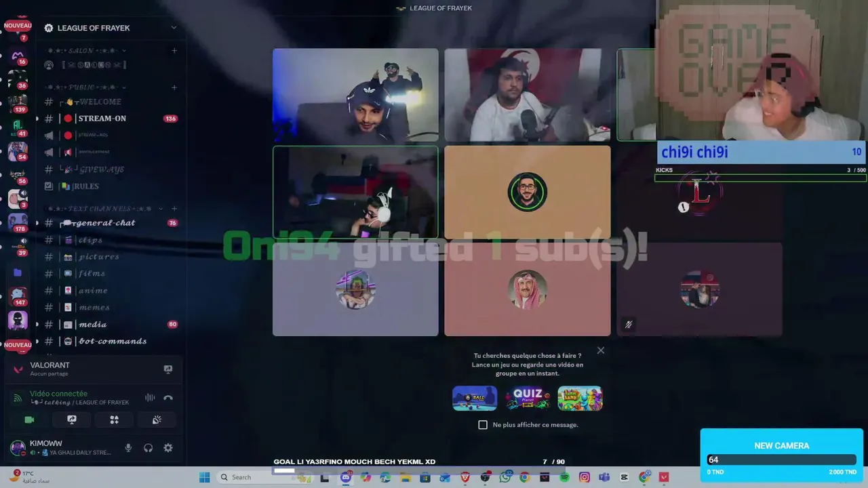Open LEAGUE OF FRAYEK server dropdown
The width and height of the screenshot is (868, 488).
pos(174,28)
